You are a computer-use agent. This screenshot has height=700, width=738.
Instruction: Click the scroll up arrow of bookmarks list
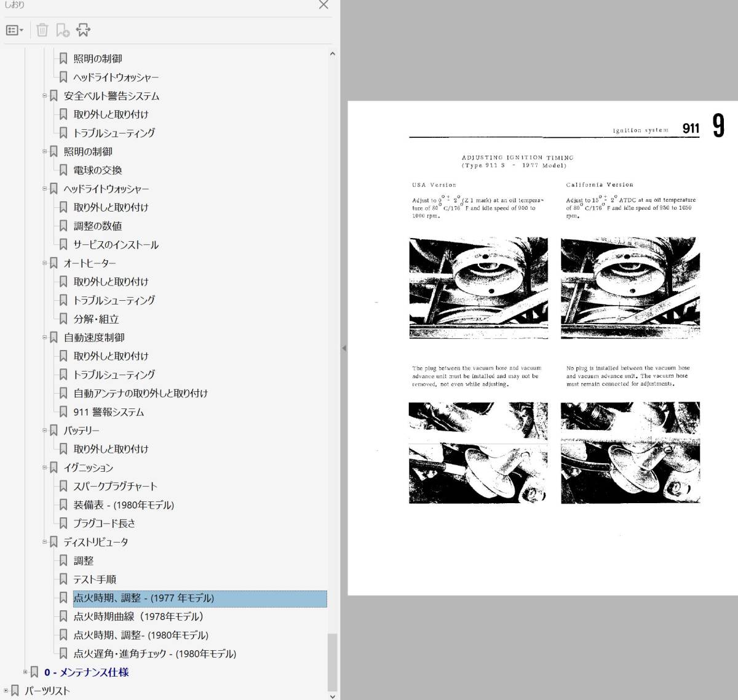click(333, 54)
